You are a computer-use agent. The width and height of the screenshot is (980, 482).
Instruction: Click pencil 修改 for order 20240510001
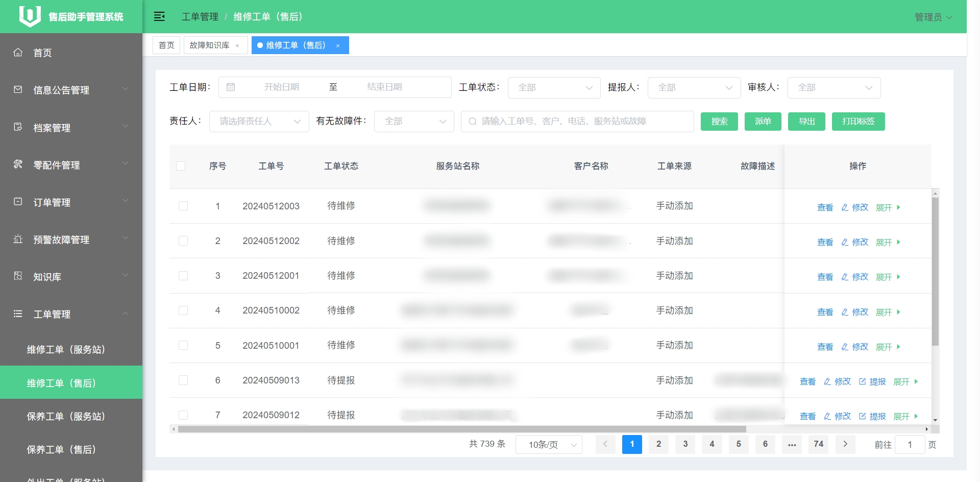pos(855,347)
